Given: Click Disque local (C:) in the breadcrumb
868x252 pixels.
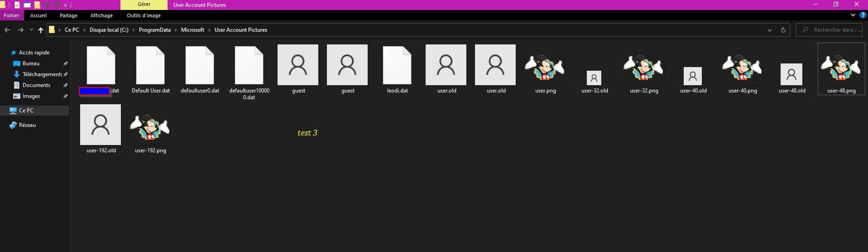Looking at the screenshot, I should (x=109, y=30).
